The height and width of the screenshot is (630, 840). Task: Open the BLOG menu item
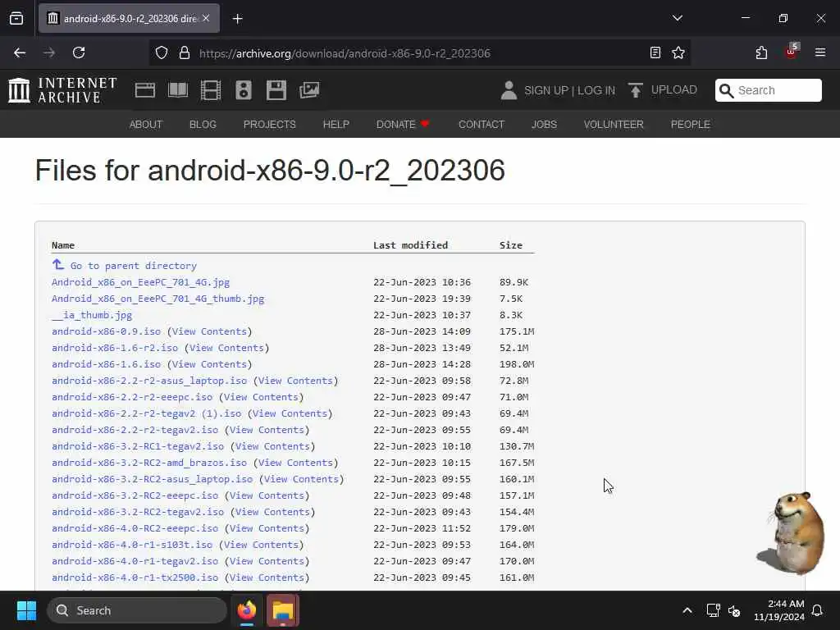coord(203,125)
